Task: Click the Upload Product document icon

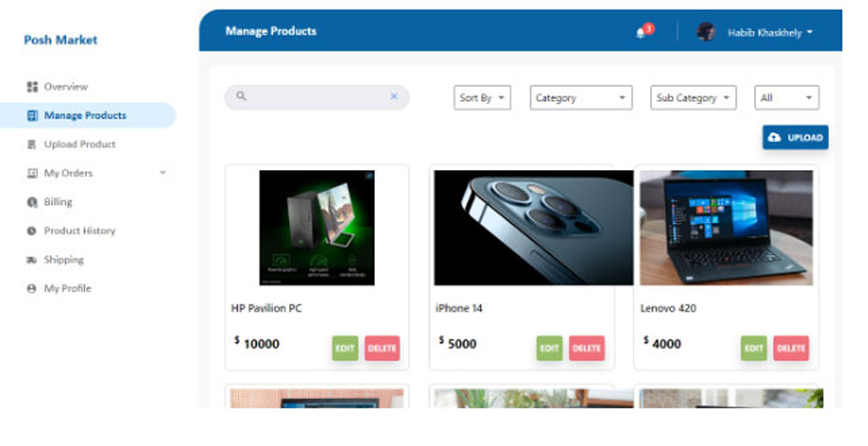Action: pyautogui.click(x=31, y=144)
